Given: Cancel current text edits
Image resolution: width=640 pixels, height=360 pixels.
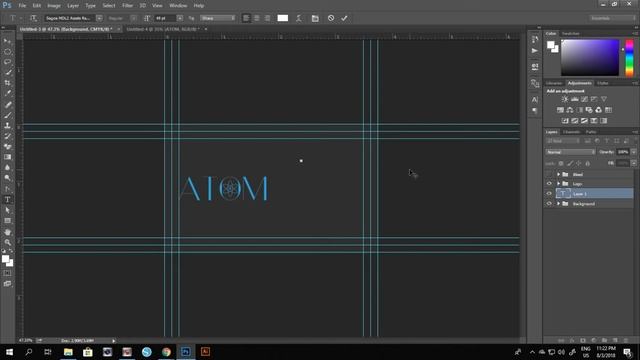Looking at the screenshot, I should [x=331, y=18].
